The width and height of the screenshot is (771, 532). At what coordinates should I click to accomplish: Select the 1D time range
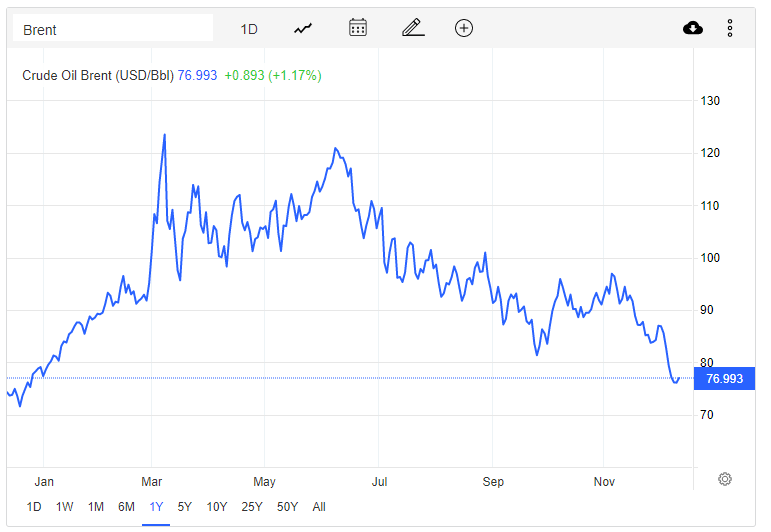[34, 507]
